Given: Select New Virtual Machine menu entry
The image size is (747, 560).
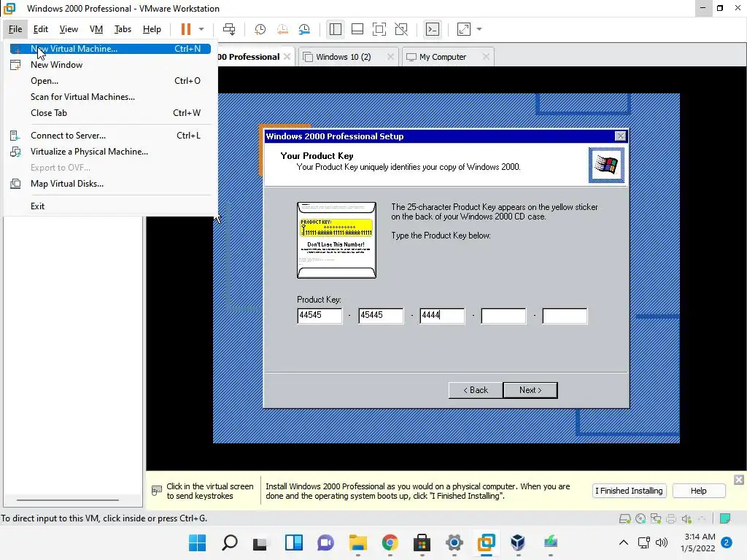Looking at the screenshot, I should (110, 49).
